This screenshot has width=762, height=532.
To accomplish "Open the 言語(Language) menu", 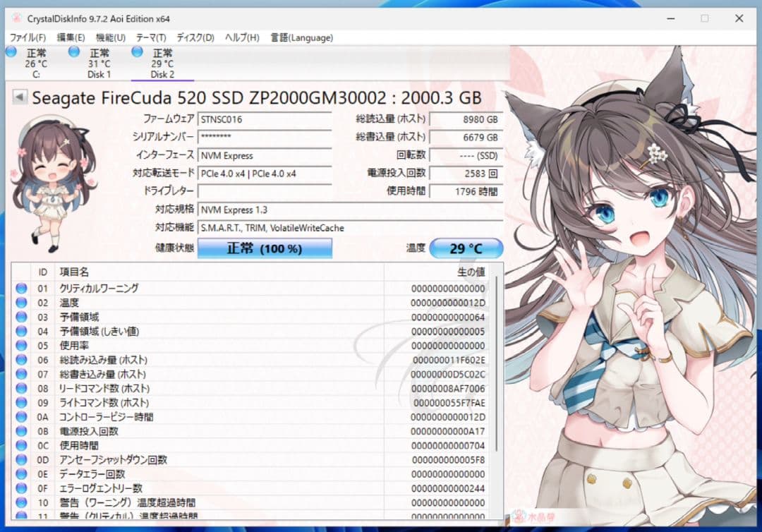I will pos(301,37).
